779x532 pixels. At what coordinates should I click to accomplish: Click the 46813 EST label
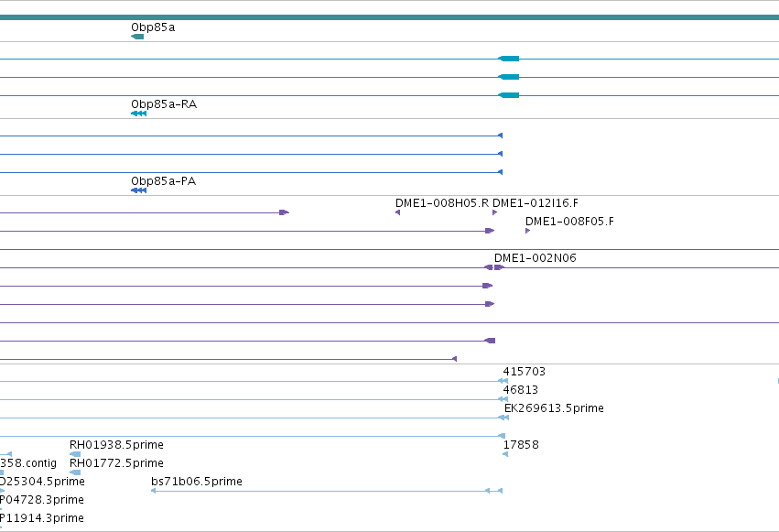521,390
